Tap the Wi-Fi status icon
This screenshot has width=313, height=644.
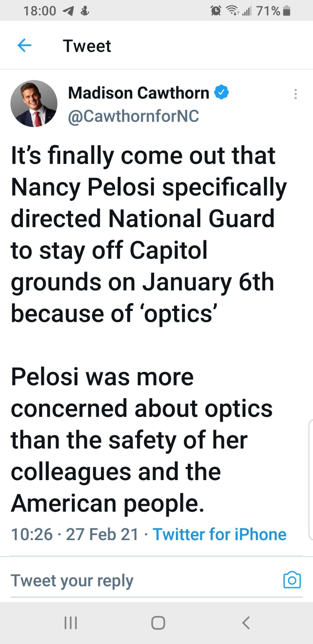click(233, 11)
